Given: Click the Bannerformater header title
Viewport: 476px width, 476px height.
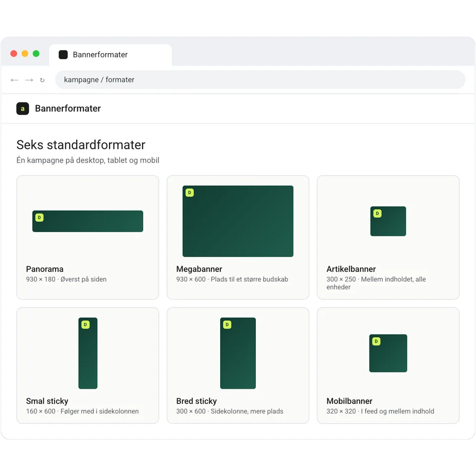Looking at the screenshot, I should (x=68, y=109).
